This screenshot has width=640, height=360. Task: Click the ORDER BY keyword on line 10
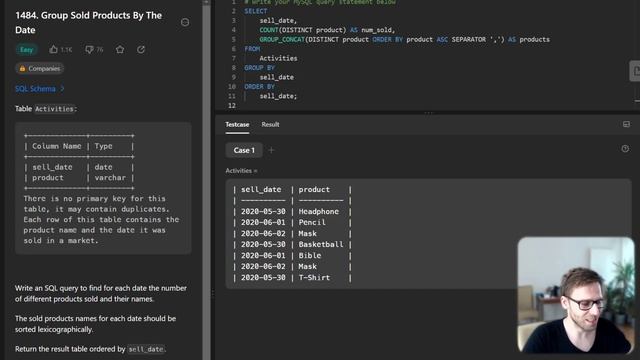click(259, 87)
